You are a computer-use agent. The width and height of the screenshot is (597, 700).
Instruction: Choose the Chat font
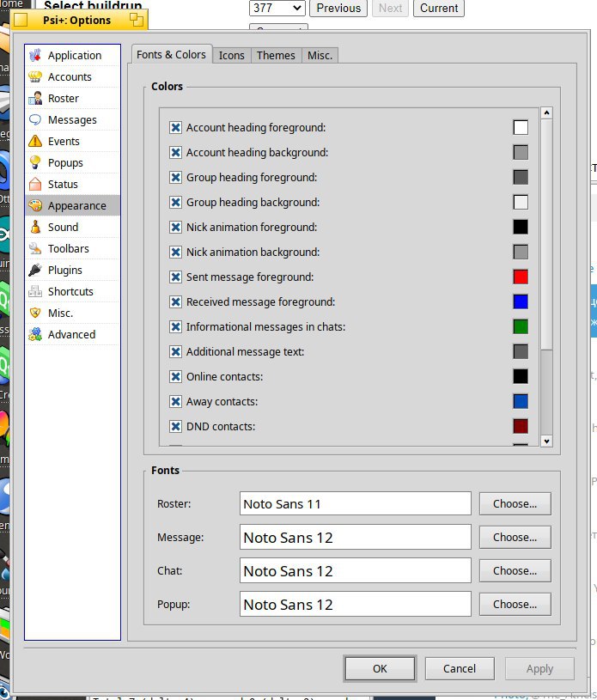(515, 570)
